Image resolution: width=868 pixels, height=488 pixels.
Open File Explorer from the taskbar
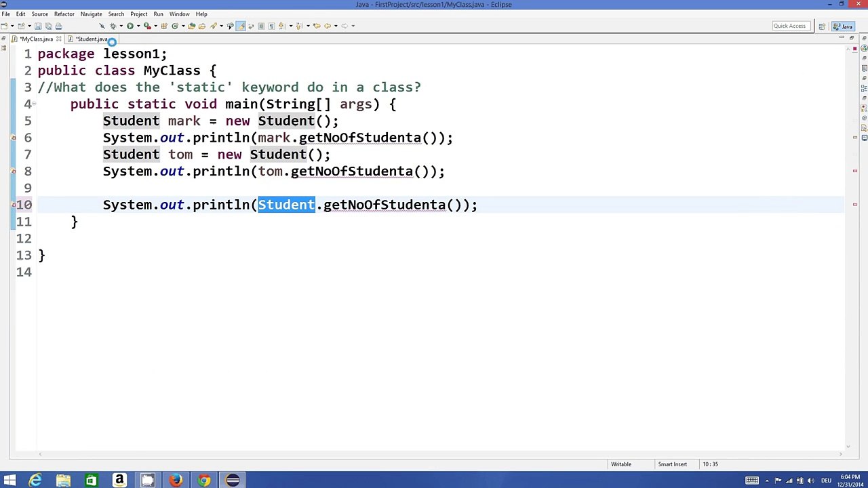point(63,481)
